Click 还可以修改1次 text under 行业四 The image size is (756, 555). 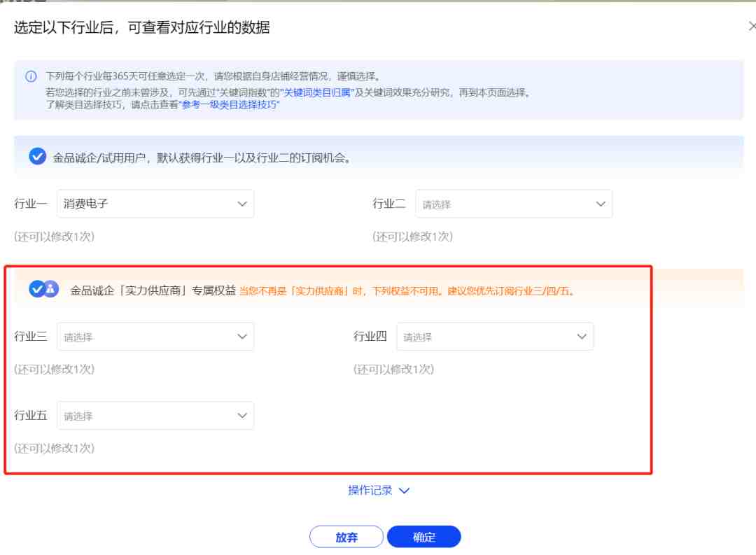point(393,370)
